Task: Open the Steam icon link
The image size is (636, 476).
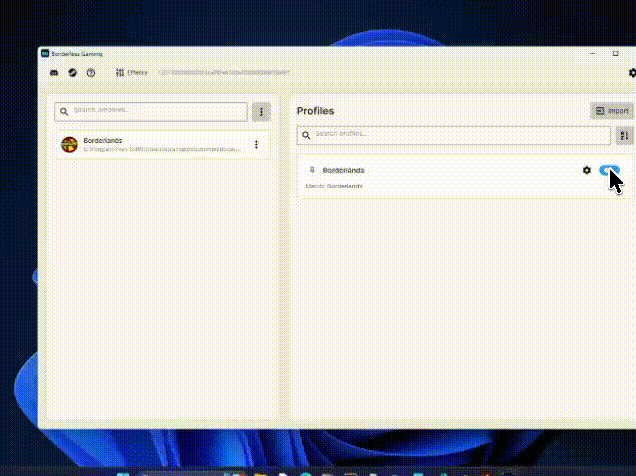Action: point(72,73)
